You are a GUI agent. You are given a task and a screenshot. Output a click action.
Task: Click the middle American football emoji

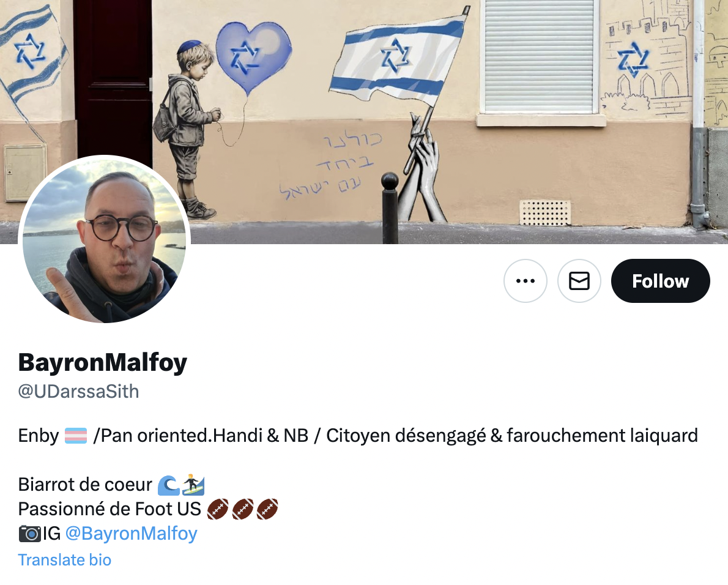point(242,509)
